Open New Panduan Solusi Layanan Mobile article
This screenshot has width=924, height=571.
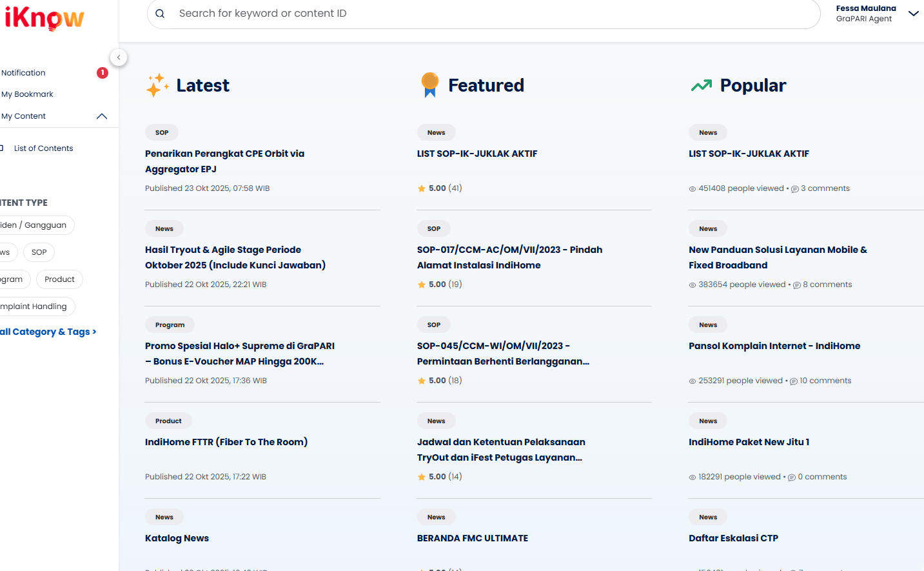pos(778,257)
